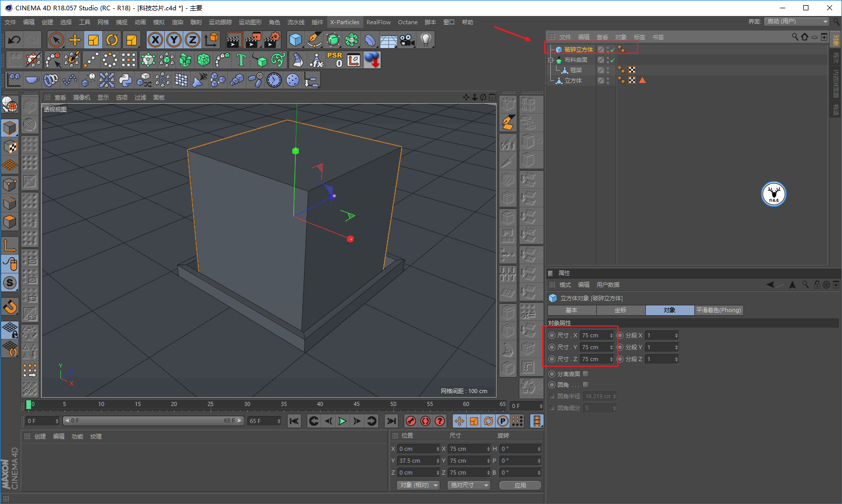Search objects with magnifier in Object Manager
Screen dimensions: 842x504
(x=795, y=37)
